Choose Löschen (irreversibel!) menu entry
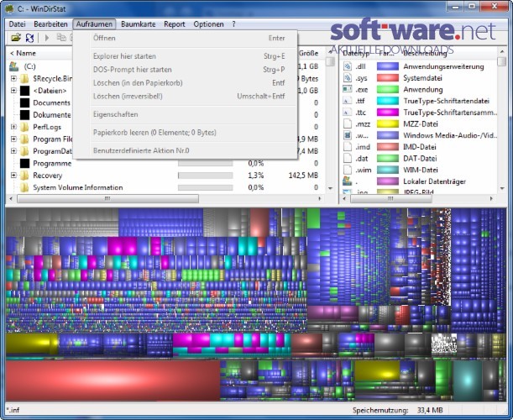This screenshot has height=420, width=513. point(186,97)
